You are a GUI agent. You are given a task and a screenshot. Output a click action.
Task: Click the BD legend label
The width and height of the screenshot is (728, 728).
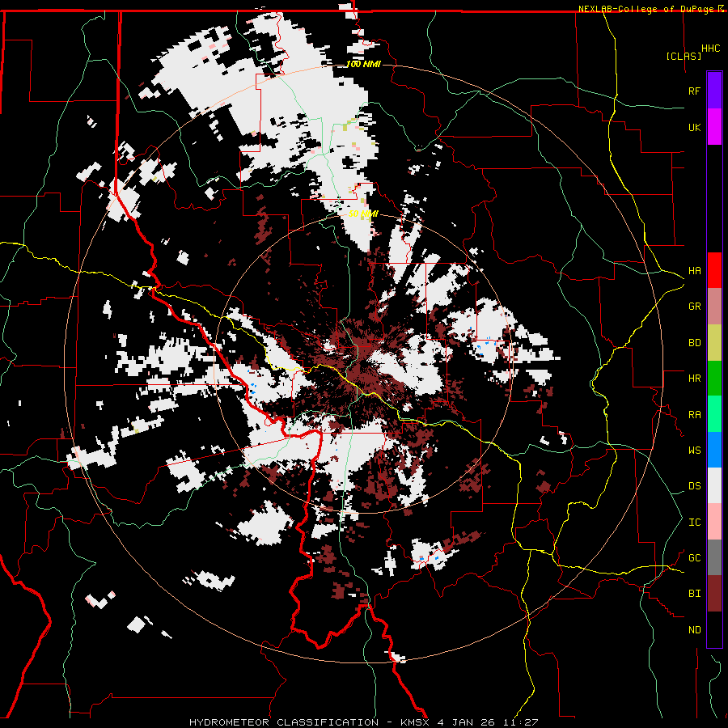click(x=694, y=343)
